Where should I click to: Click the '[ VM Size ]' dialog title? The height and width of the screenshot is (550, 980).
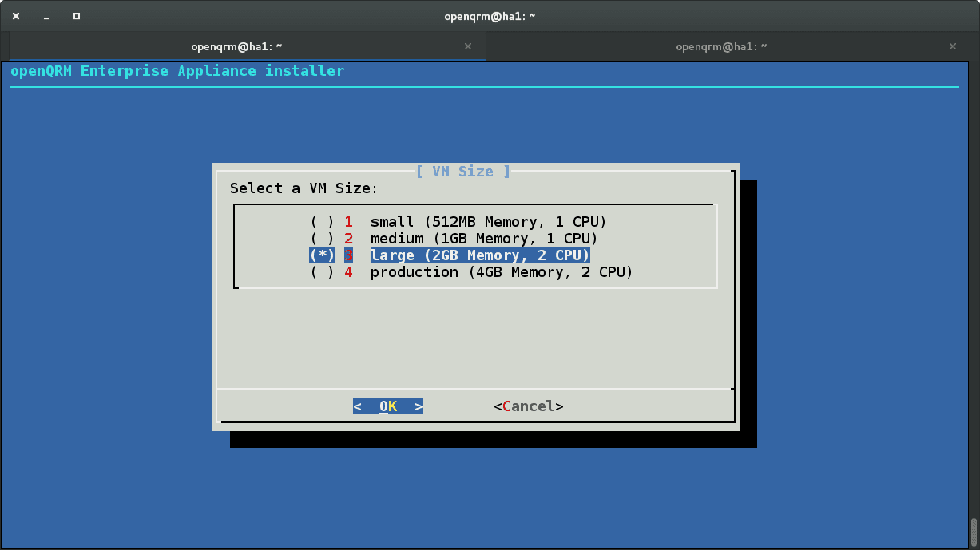463,171
